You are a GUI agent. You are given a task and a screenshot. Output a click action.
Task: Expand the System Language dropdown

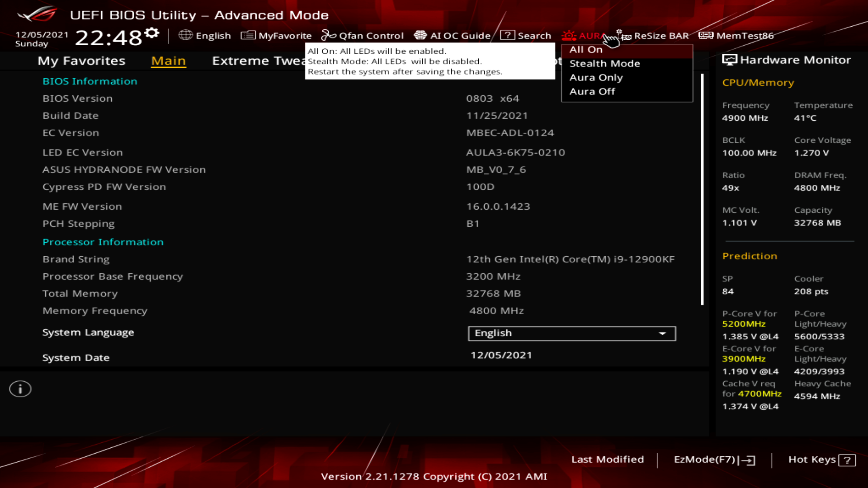(x=571, y=333)
